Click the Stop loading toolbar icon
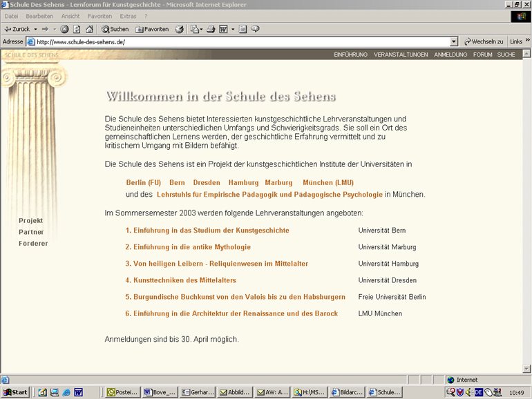This screenshot has height=399, width=532. (64, 29)
